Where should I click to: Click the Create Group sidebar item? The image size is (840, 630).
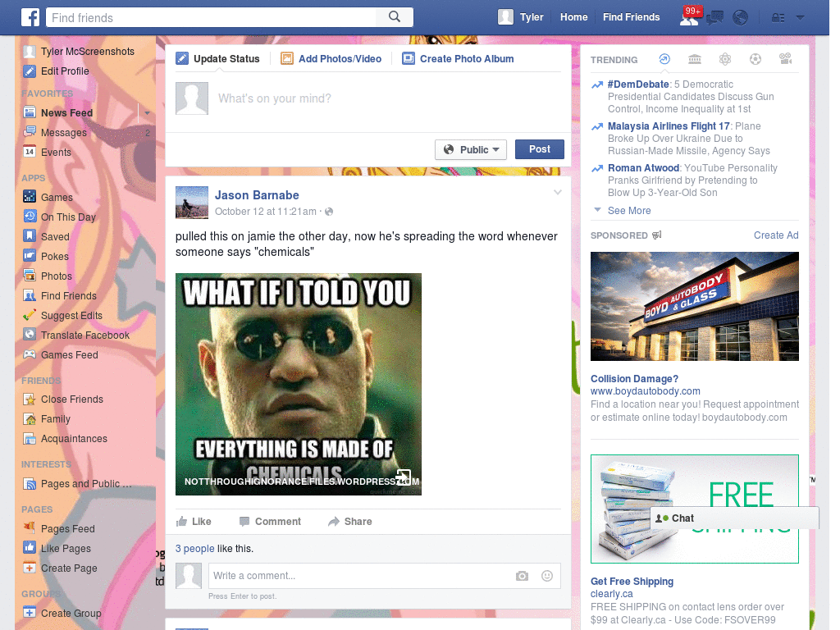[62, 614]
